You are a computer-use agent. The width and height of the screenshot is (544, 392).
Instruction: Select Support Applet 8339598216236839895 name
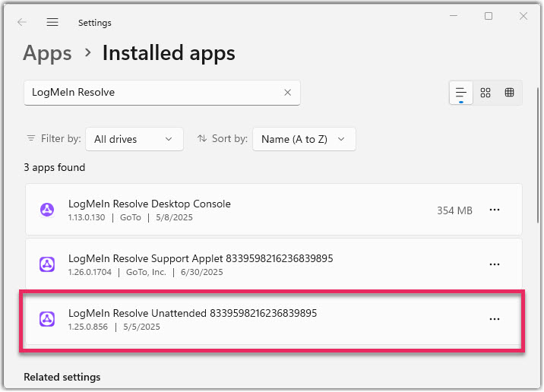201,259
